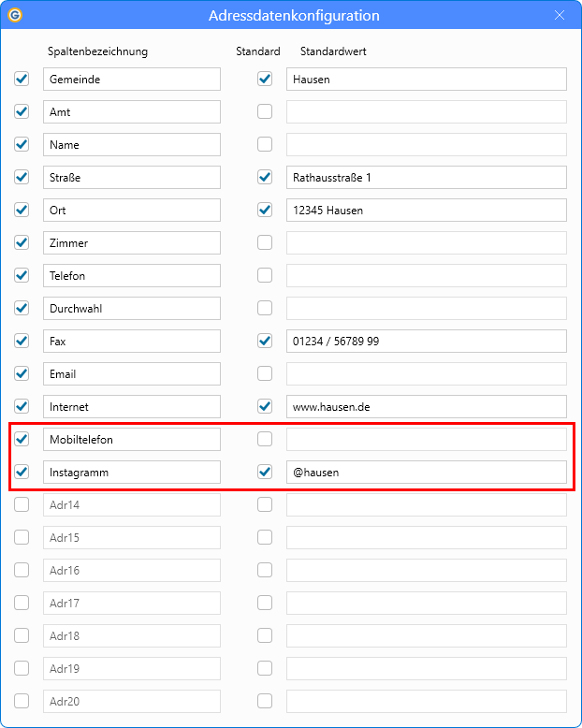Check the Adr20 column checkbox
The width and height of the screenshot is (582, 728).
[x=22, y=702]
